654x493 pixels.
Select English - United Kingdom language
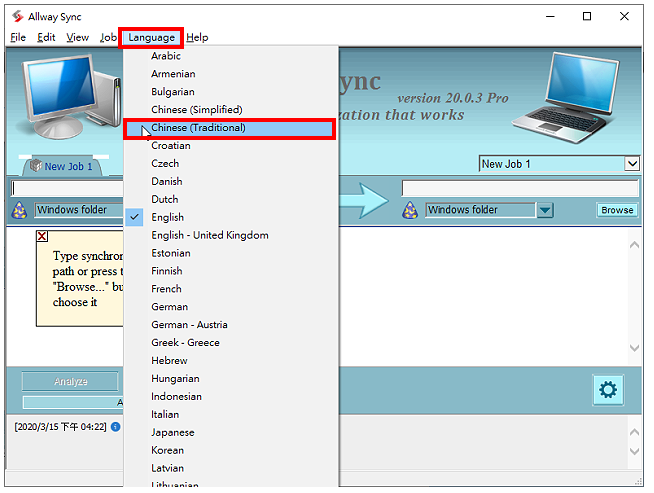231,235
